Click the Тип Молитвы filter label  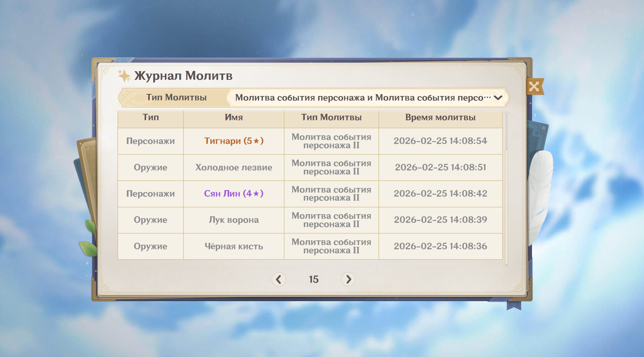coord(176,98)
